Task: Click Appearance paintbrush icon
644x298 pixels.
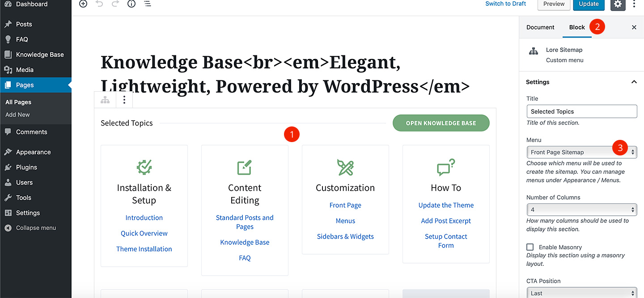Action: (x=8, y=152)
